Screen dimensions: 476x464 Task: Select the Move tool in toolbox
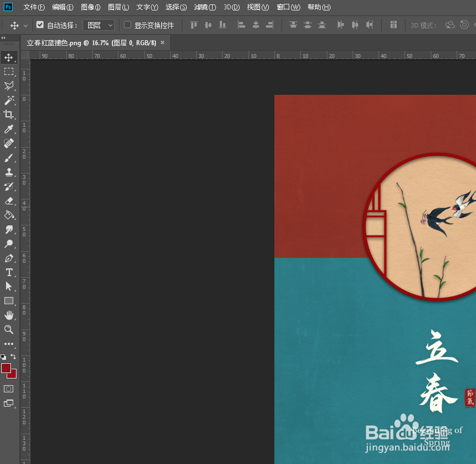9,57
